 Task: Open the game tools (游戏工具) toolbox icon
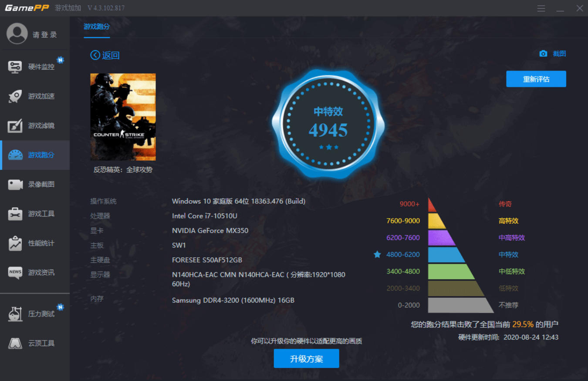coord(15,214)
